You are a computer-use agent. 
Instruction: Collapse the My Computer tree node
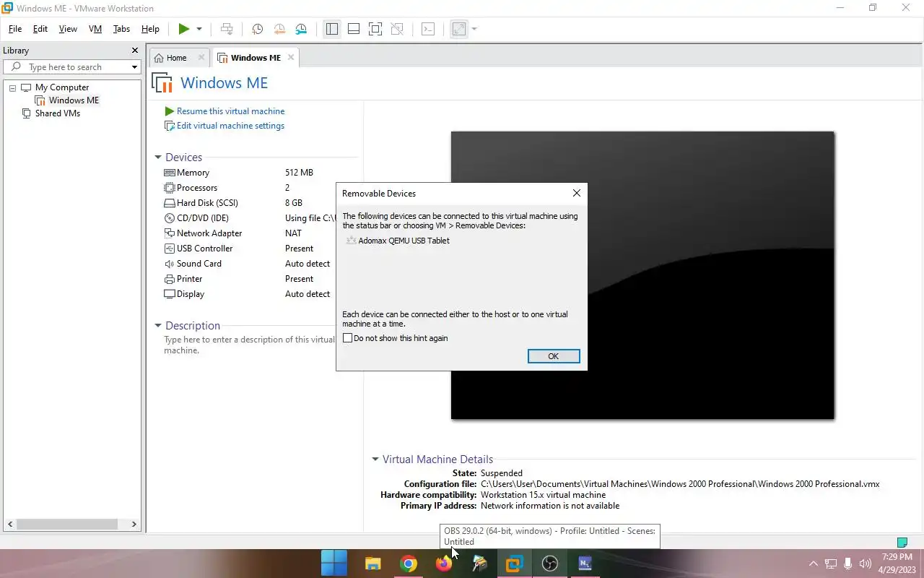coord(12,87)
